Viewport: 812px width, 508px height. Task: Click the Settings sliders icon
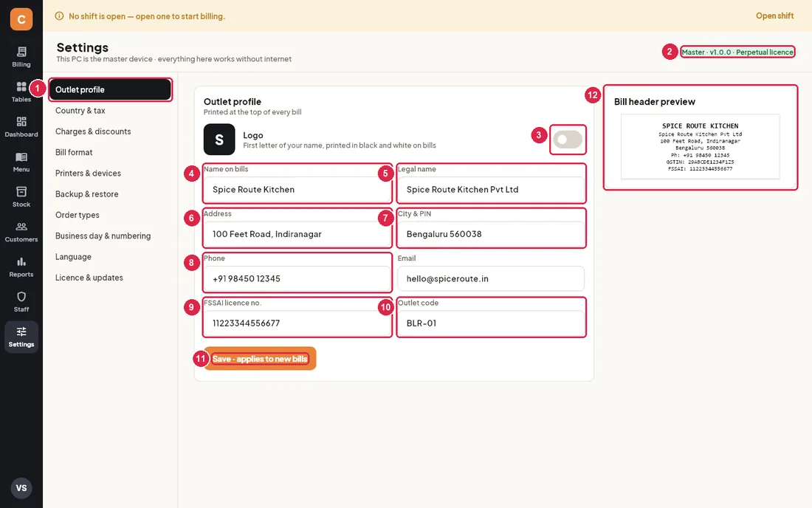click(21, 332)
